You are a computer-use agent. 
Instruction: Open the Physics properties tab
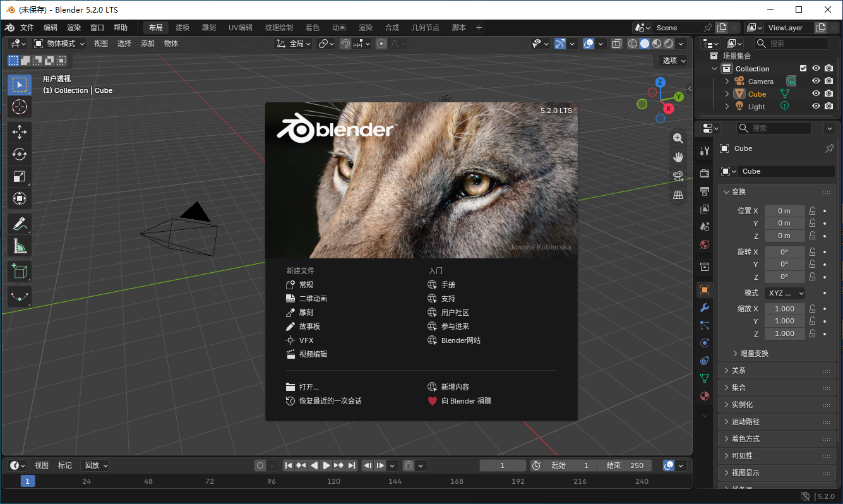pos(705,343)
